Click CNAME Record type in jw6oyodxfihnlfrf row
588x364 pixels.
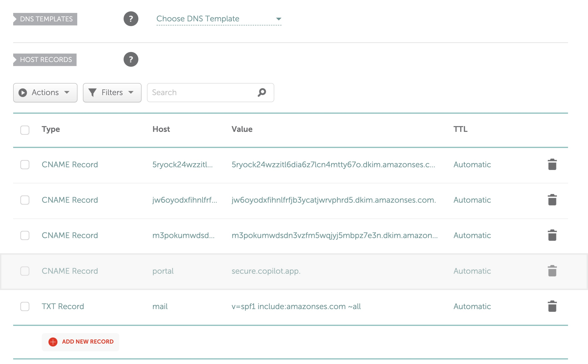click(x=70, y=200)
